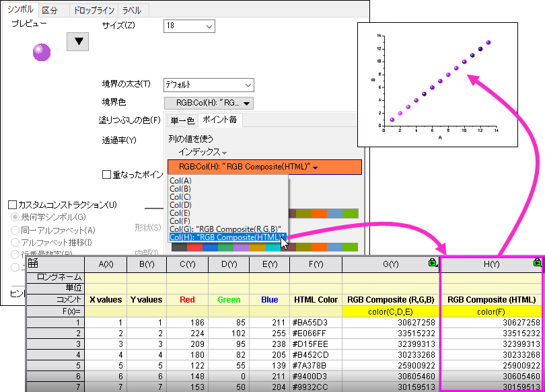Viewport: 545px width, 392px height.
Task: Select the 単一色 fill color tab
Action: (182, 120)
